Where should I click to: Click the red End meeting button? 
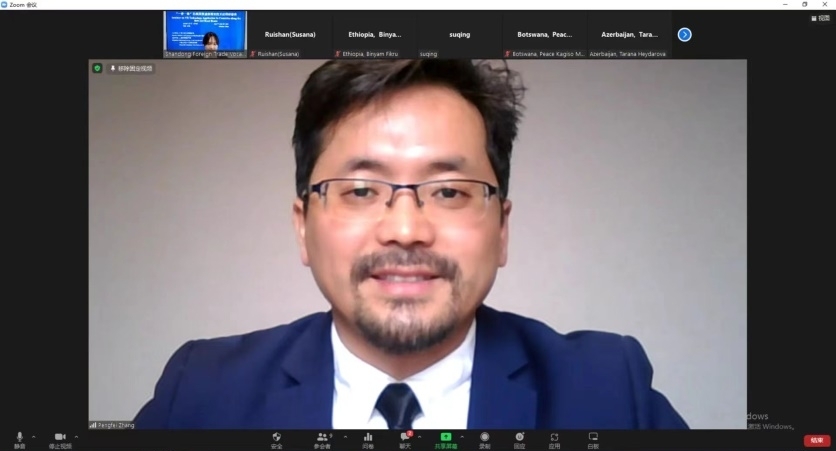816,440
